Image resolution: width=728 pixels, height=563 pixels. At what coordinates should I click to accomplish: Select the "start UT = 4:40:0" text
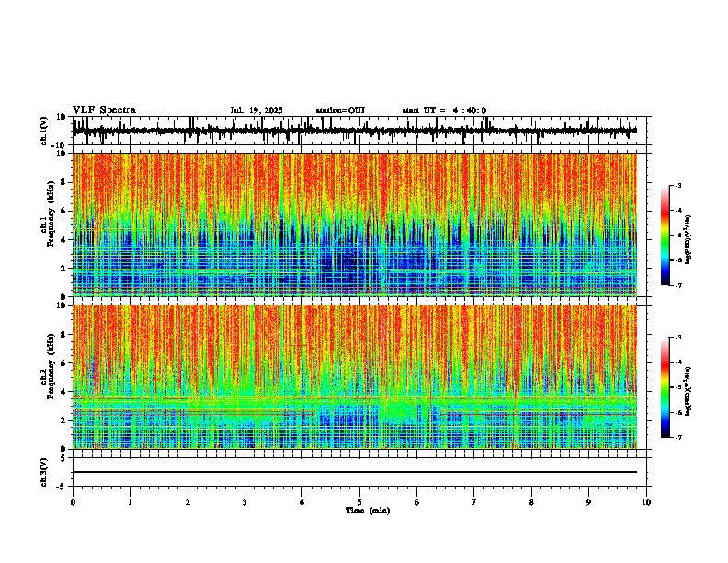444,110
